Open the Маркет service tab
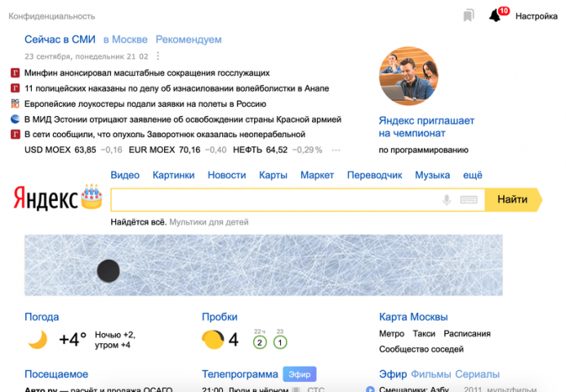 [x=317, y=175]
